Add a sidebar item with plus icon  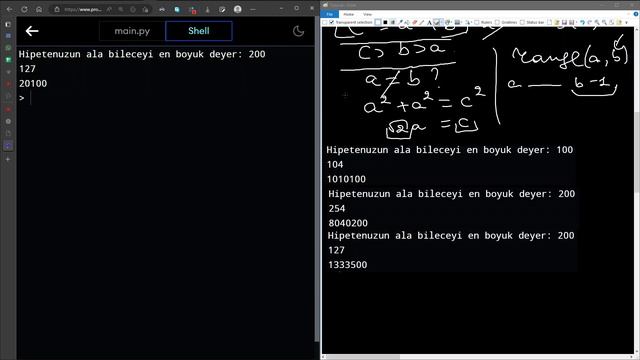click(x=8, y=159)
